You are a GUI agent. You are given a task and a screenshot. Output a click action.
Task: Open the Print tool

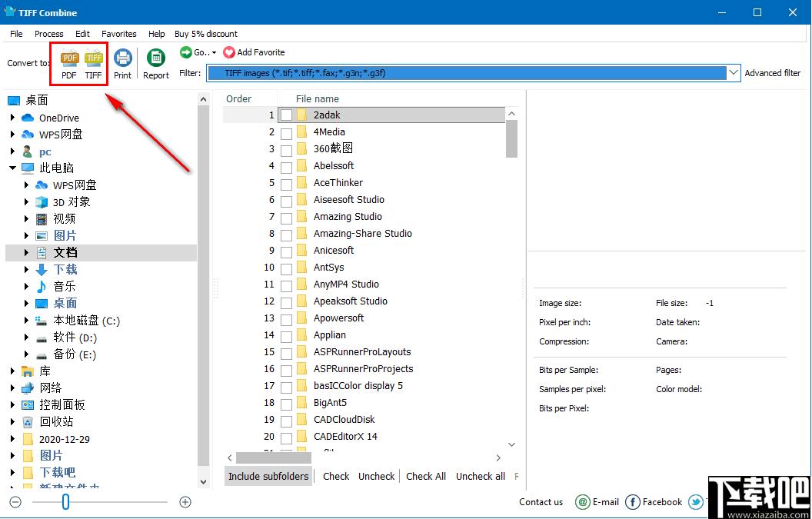123,58
